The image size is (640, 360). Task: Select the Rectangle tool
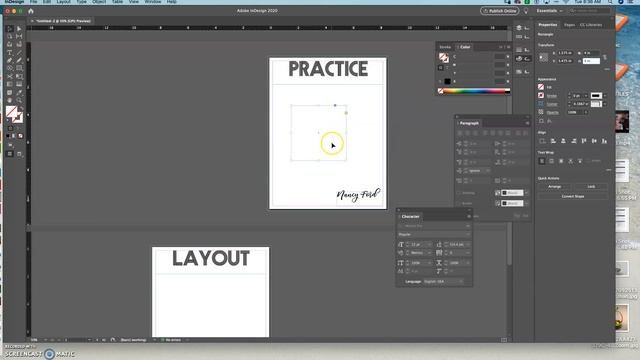pos(19,69)
